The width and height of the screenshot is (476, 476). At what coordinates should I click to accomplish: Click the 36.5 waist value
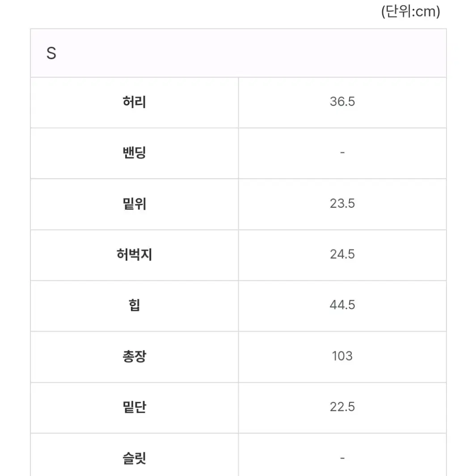(342, 102)
